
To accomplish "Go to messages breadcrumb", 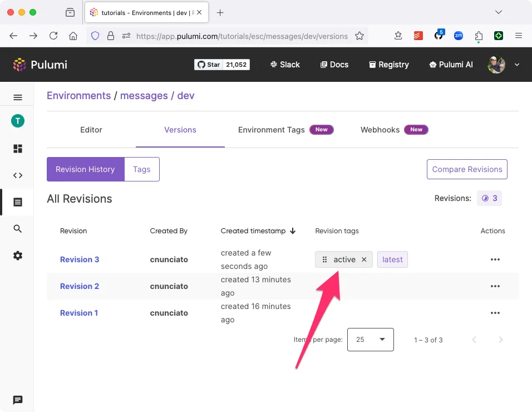I will (144, 96).
